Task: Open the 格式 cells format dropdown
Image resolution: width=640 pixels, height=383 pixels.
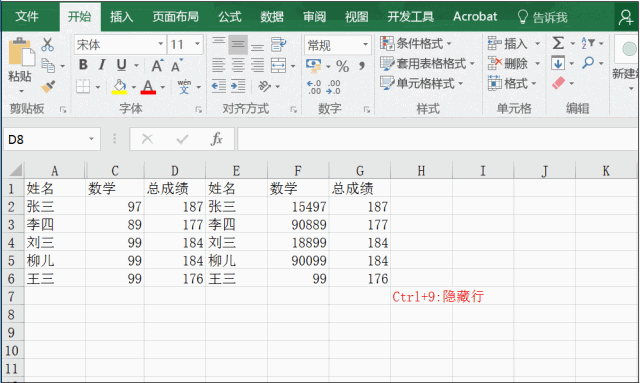Action: [512, 83]
